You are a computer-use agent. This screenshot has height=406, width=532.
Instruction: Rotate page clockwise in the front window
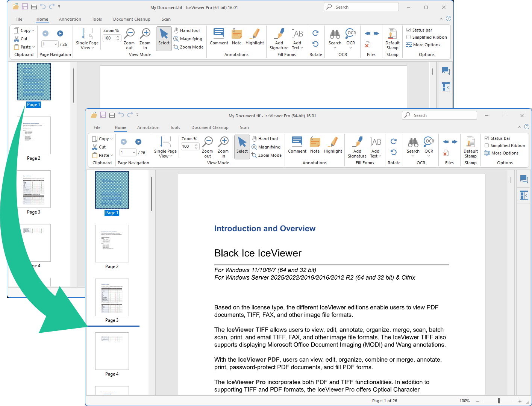tap(394, 141)
